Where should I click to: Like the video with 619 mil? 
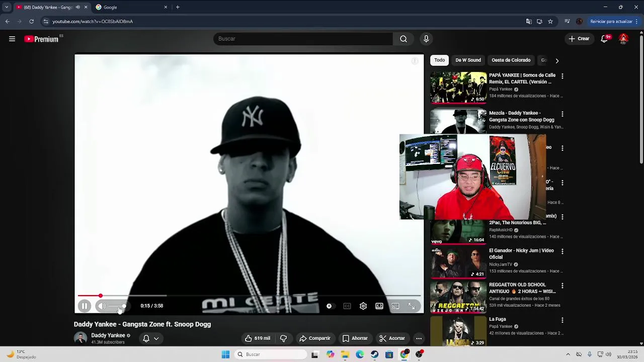pyautogui.click(x=257, y=338)
